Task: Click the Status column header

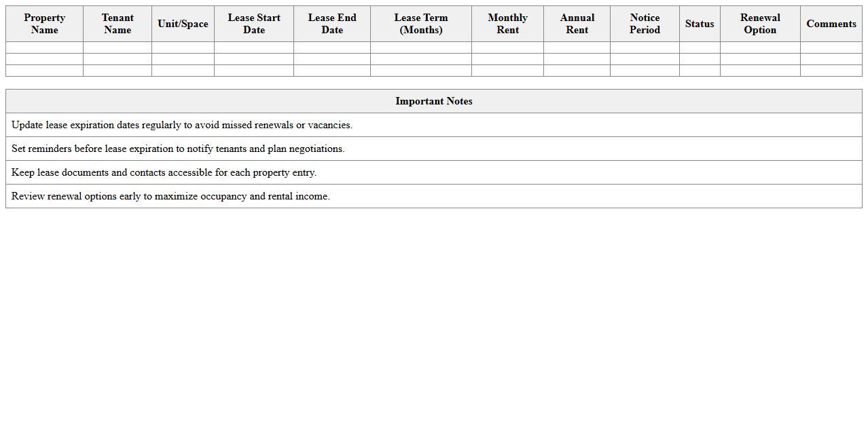Action: pos(700,24)
